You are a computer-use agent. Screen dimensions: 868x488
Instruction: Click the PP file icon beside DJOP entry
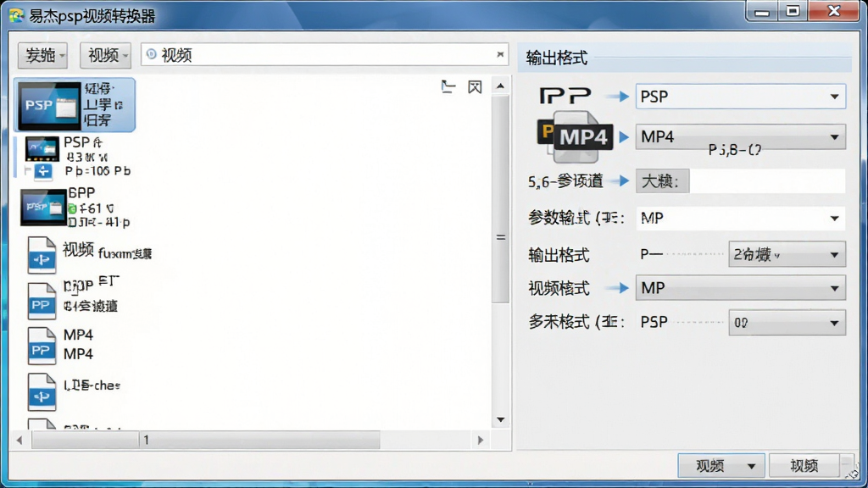click(42, 301)
